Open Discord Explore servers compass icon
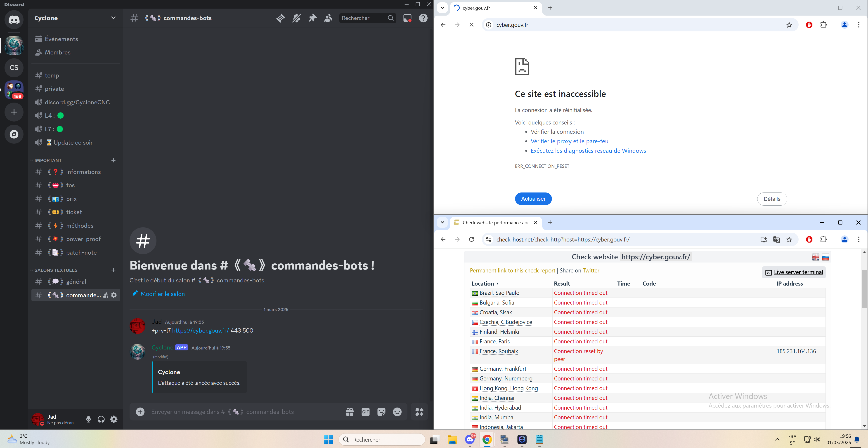Screen dimensions: 868x448 click(14, 134)
